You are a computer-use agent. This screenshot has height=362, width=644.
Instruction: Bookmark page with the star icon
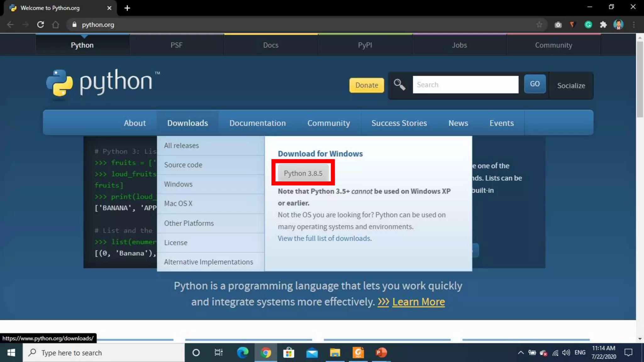[x=539, y=25]
